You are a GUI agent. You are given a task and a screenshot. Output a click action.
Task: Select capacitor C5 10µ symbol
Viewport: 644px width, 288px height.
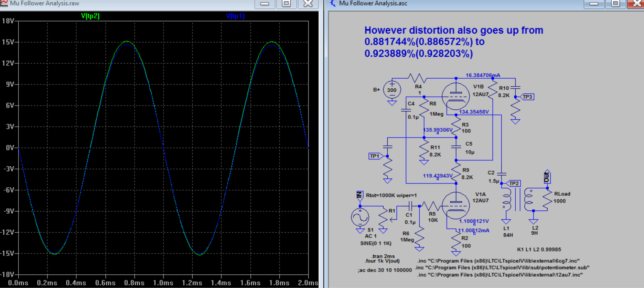point(456,147)
